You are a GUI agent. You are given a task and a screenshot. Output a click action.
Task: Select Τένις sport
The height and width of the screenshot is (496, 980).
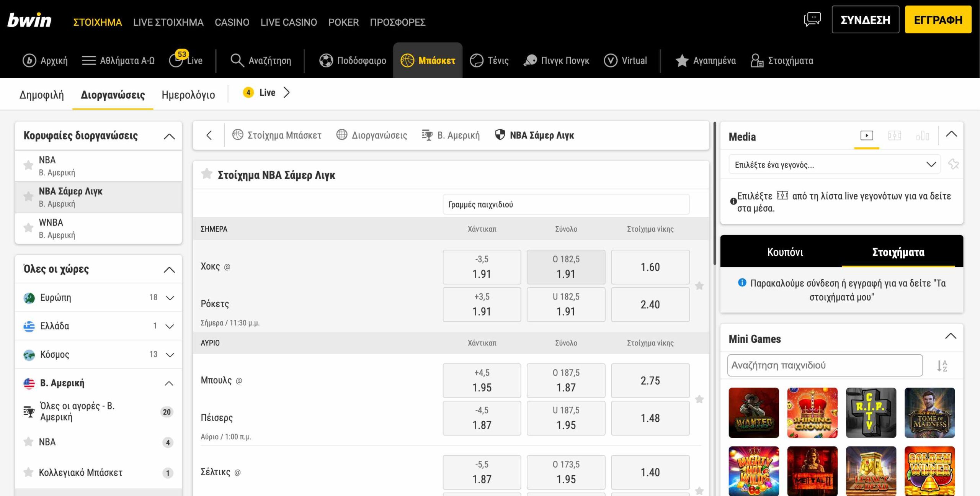(x=489, y=61)
